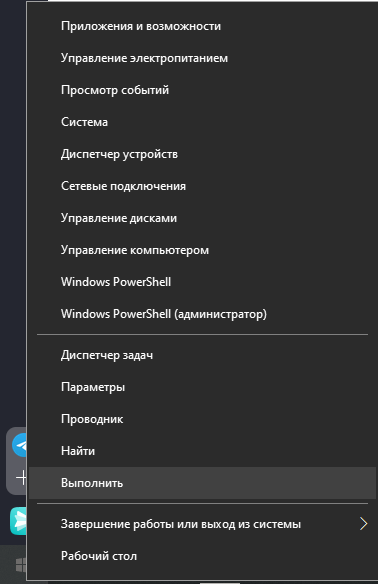Image resolution: width=378 pixels, height=584 pixels.
Task: Open Просмотр событий
Action: 115,90
